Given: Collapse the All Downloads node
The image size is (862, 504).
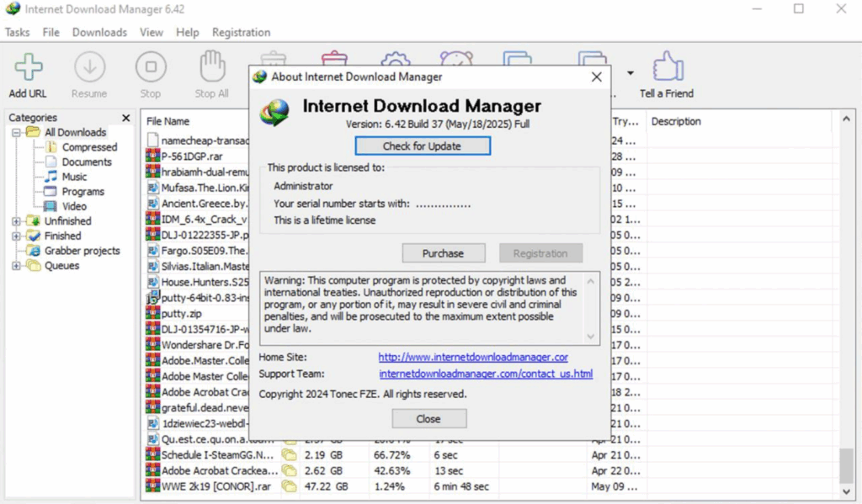Looking at the screenshot, I should point(17,132).
